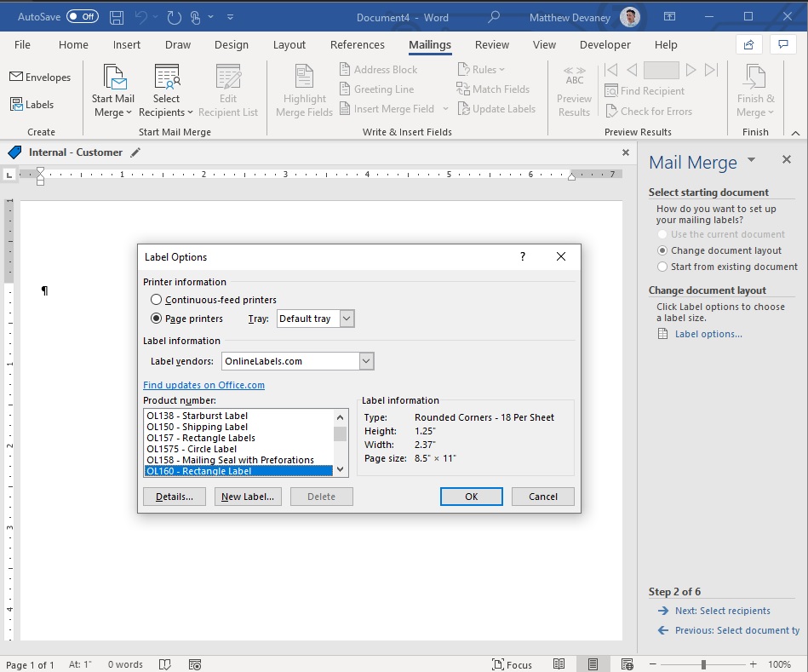Open the Tray dropdown list
This screenshot has width=808, height=672.
point(347,319)
